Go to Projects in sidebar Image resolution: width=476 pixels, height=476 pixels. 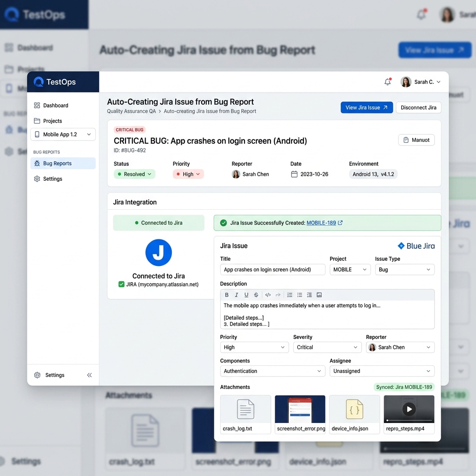[x=53, y=121]
